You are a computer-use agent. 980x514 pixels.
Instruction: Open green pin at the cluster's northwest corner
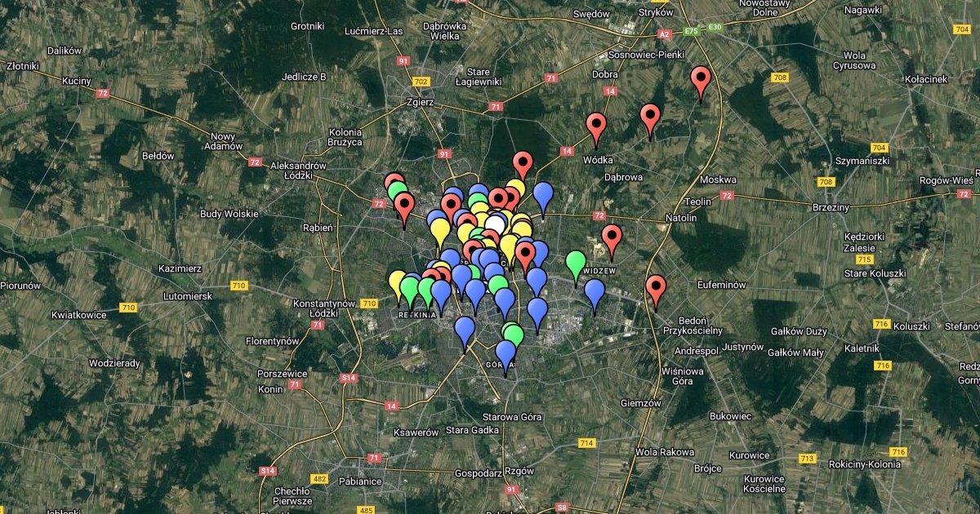pyautogui.click(x=399, y=192)
